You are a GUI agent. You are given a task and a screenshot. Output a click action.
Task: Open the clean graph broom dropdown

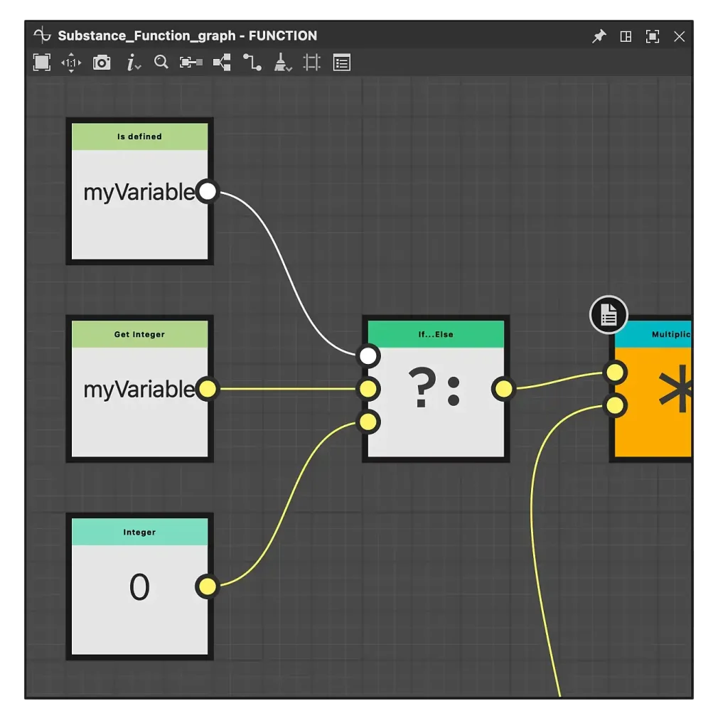click(283, 63)
